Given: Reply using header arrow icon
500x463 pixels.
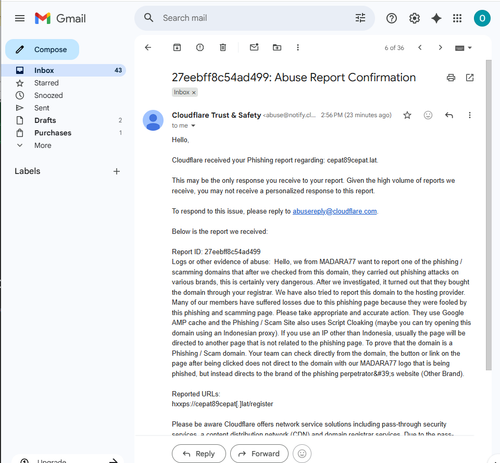Looking at the screenshot, I should pos(449,115).
